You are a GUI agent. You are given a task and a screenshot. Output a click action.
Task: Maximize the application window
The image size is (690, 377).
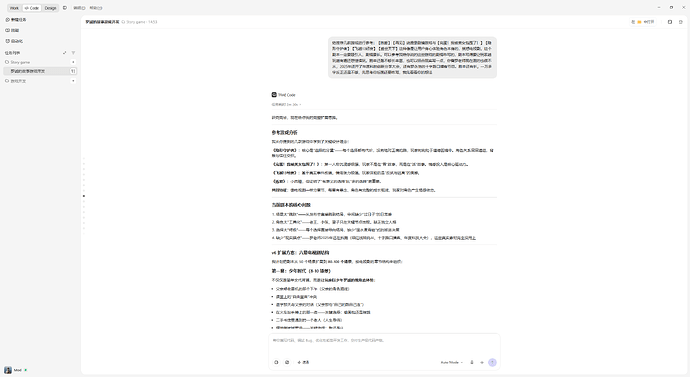tap(671, 7)
